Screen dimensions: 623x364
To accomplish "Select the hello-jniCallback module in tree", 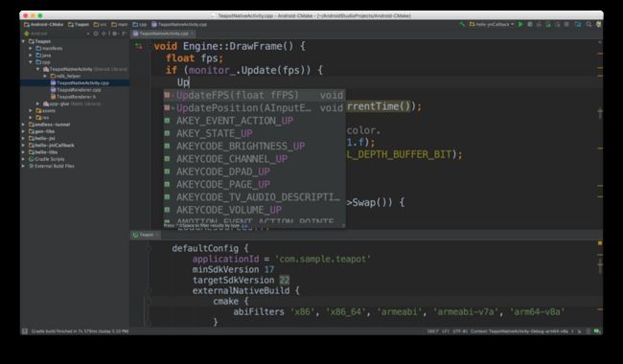I will pos(51,146).
